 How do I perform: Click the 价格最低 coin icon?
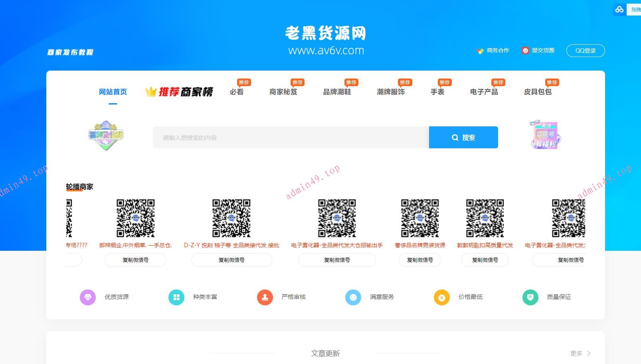[x=441, y=297]
